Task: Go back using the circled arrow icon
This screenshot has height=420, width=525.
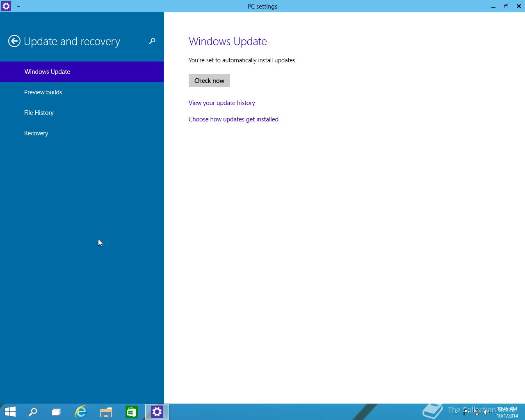Action: tap(14, 41)
